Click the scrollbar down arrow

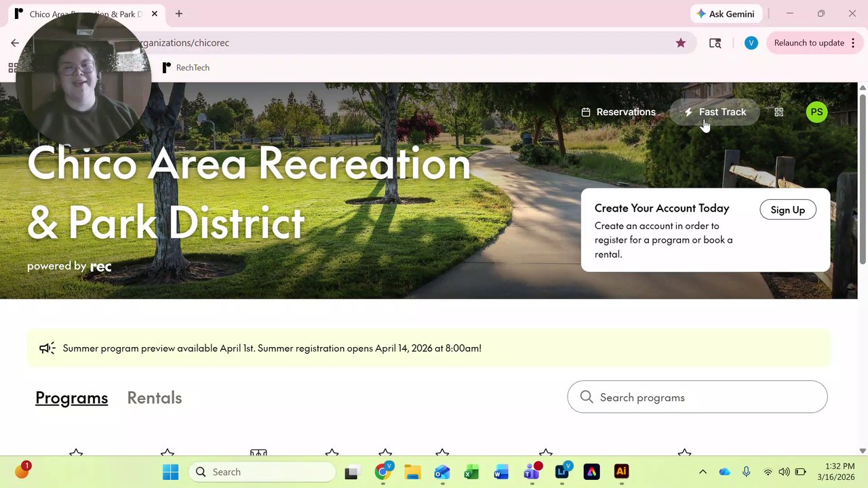[863, 451]
